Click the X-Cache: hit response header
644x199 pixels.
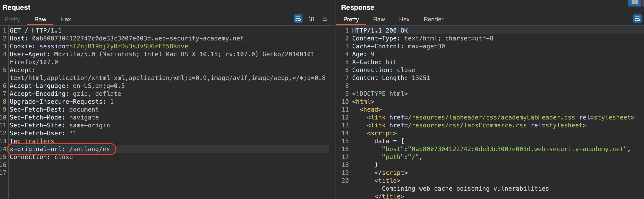coord(374,62)
